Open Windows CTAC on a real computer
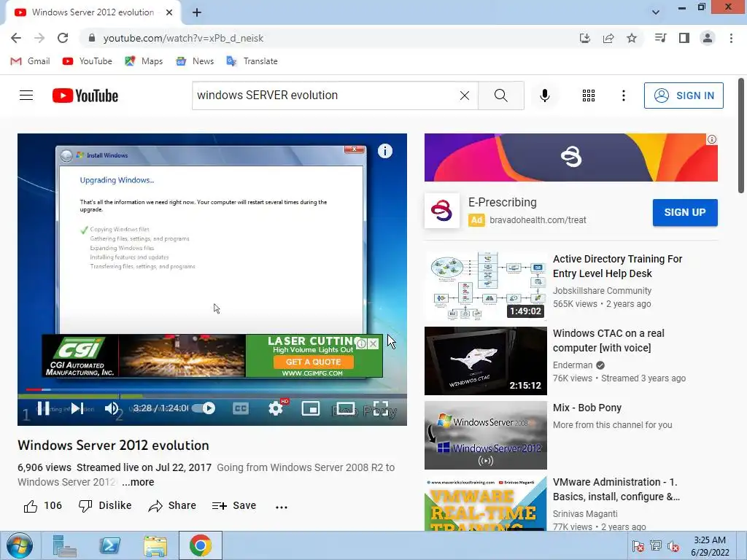This screenshot has height=560, width=747. (608, 341)
